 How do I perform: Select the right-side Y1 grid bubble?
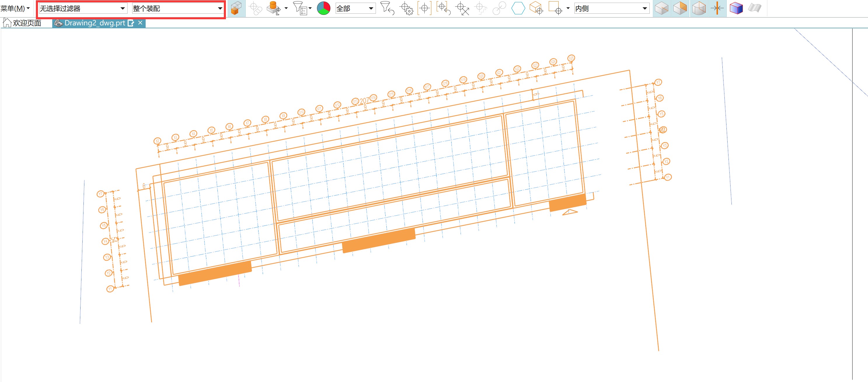tap(667, 177)
